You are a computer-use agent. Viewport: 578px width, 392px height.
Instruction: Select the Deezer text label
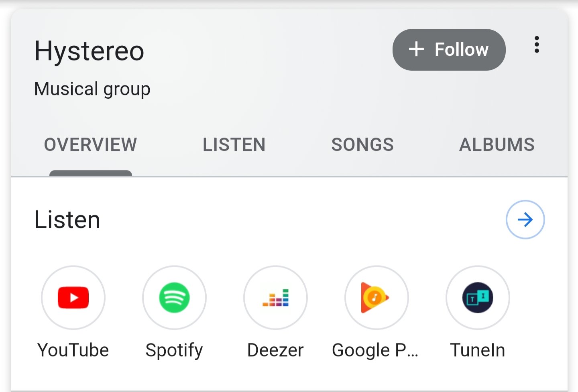point(275,350)
